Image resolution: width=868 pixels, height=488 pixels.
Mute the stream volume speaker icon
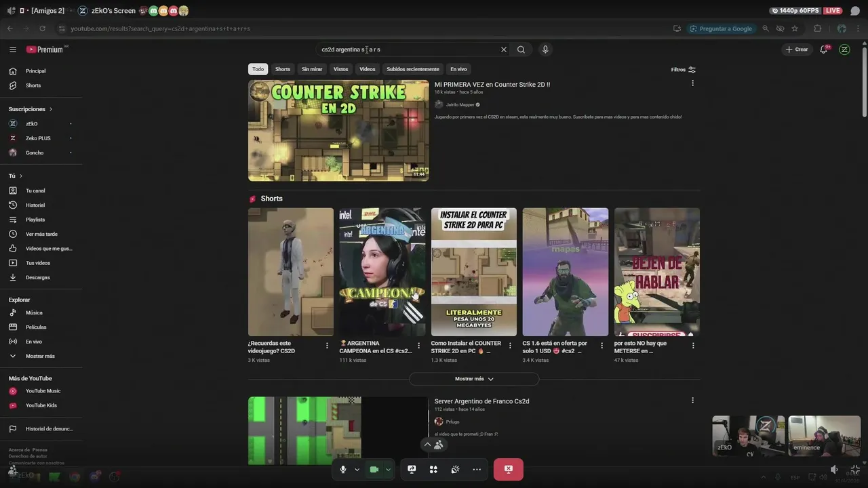point(834,469)
